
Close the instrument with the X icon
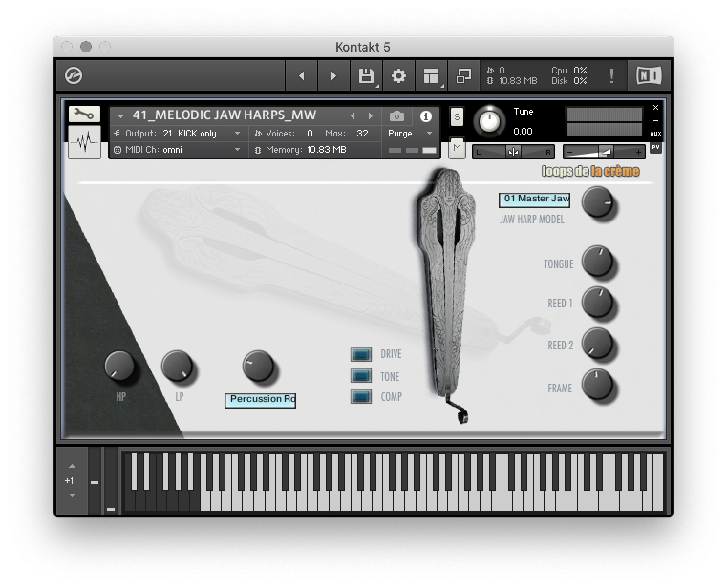656,107
